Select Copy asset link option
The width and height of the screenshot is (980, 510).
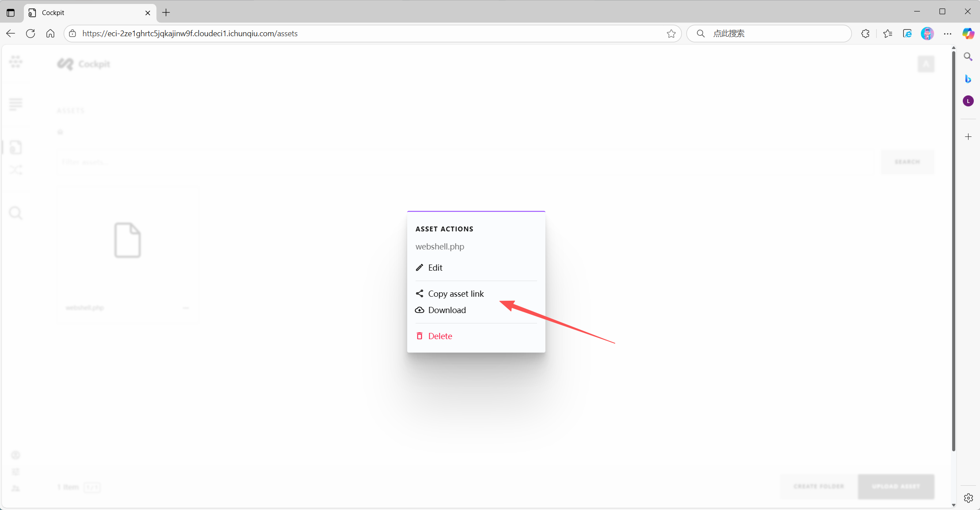455,294
